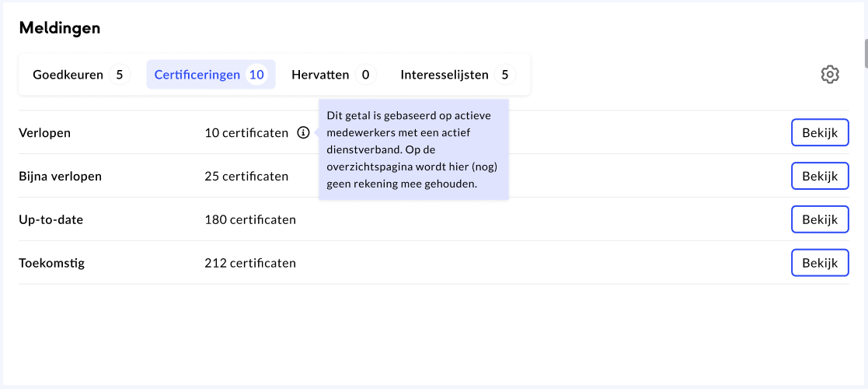
Task: Click the 180 certificaten count text
Action: pos(250,220)
